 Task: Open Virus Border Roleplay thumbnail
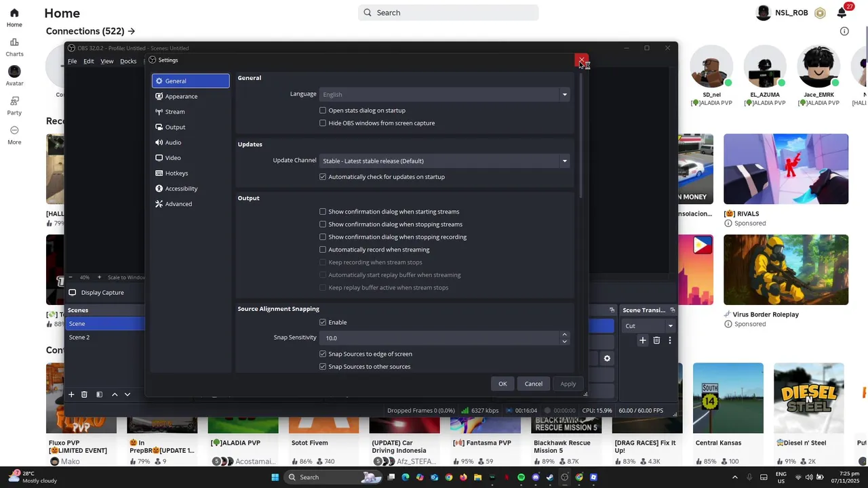click(786, 270)
